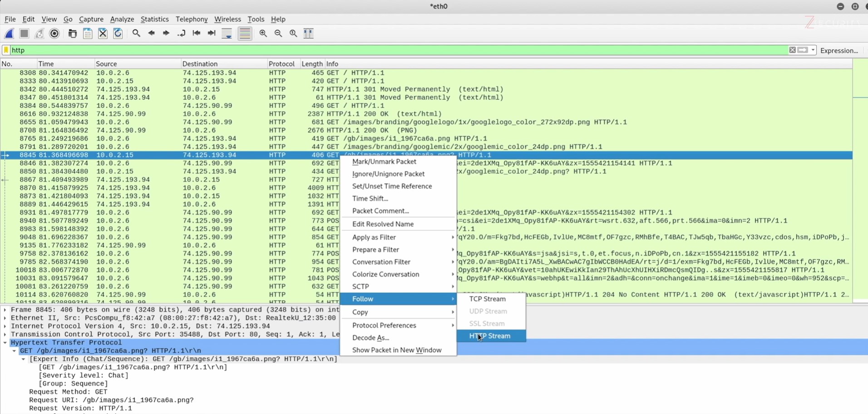Open capture options via the gear icon
This screenshot has width=868, height=414.
pos(54,34)
